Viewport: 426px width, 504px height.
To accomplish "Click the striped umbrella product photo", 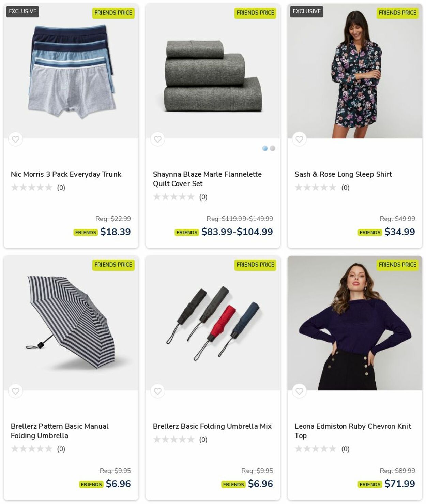I will click(71, 323).
